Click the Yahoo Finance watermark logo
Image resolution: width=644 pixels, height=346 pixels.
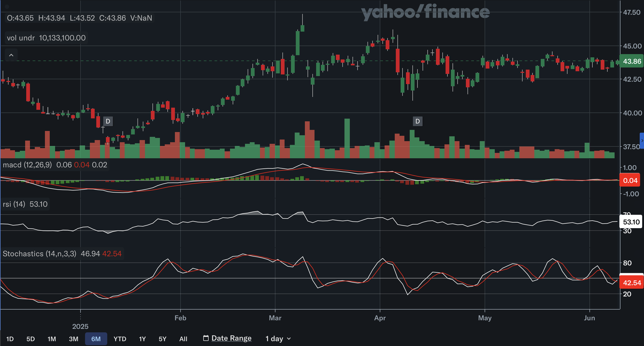pos(425,12)
